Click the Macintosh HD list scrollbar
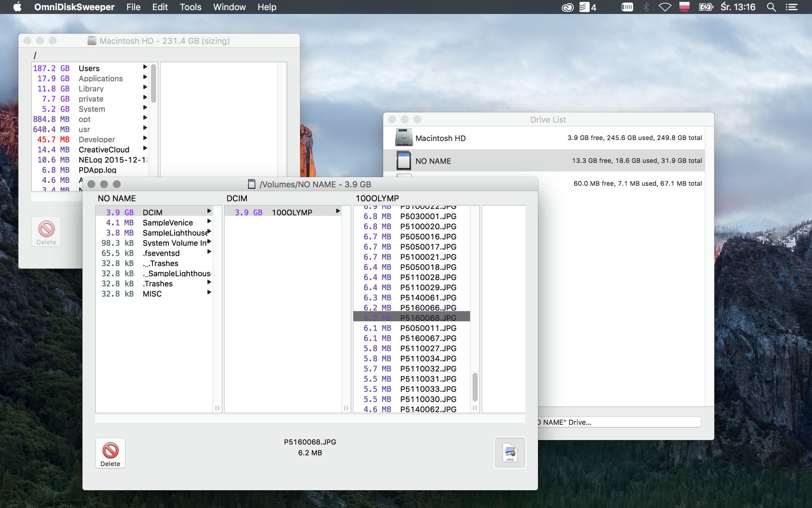This screenshot has height=508, width=812. tap(153, 83)
